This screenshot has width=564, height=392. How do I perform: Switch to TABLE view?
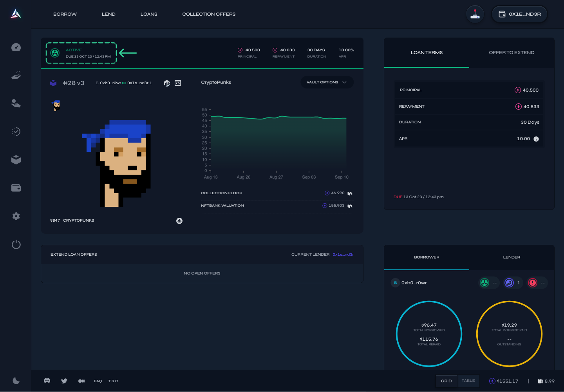coord(468,381)
